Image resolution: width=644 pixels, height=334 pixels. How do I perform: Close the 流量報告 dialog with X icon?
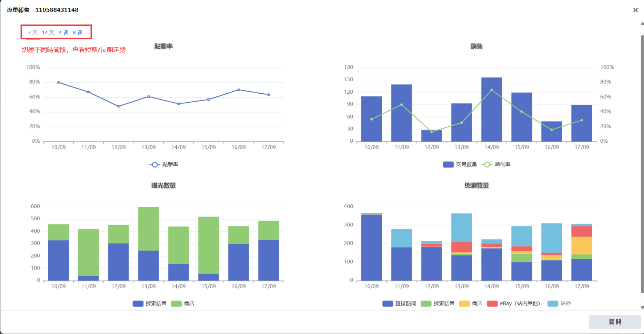635,10
